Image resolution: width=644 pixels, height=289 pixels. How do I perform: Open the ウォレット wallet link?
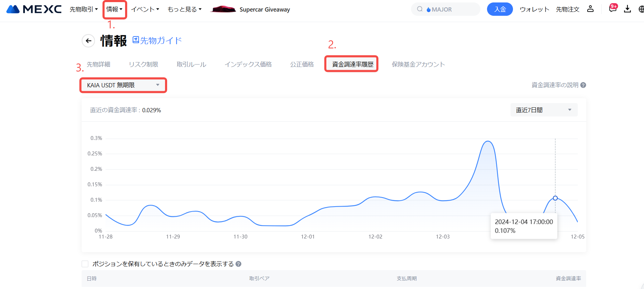[x=534, y=9]
